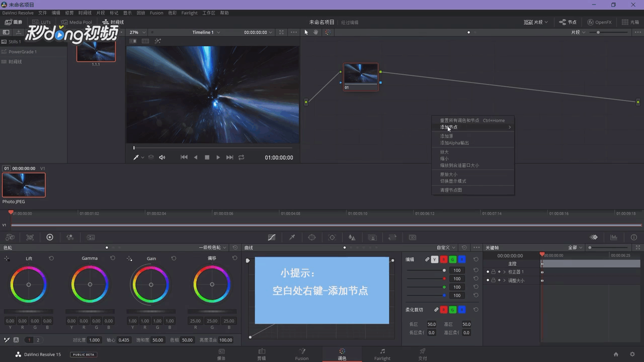Show the Scopes panel icon
The image size is (644, 362).
(614, 237)
